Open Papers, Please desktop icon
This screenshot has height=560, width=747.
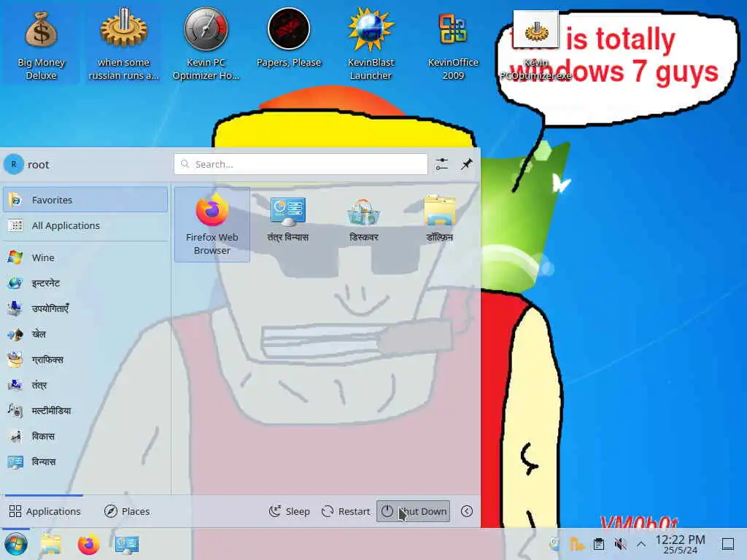pyautogui.click(x=288, y=39)
